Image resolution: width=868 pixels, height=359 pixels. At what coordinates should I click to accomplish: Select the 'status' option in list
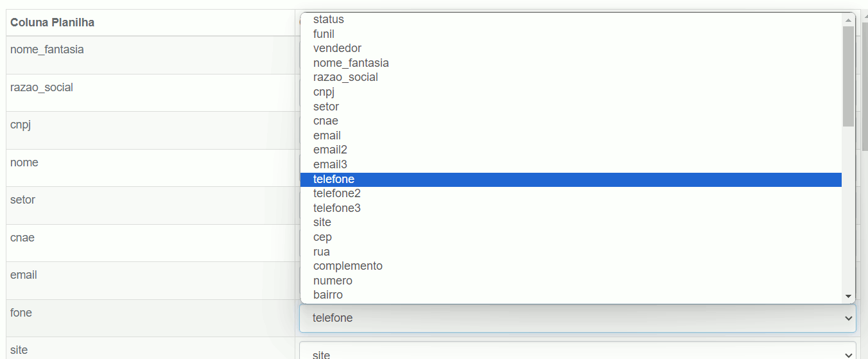pyautogui.click(x=571, y=19)
